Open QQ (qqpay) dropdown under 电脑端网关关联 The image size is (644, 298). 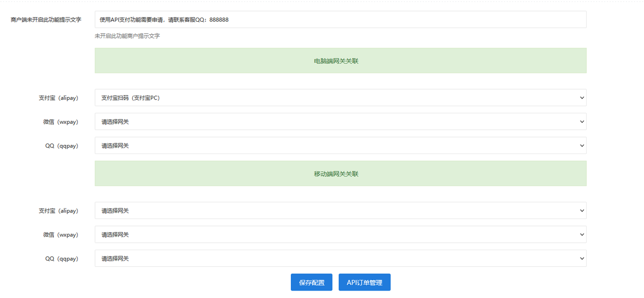point(341,145)
